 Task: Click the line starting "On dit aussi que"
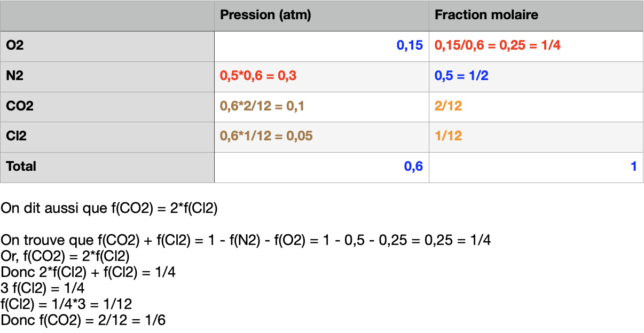[x=109, y=209]
